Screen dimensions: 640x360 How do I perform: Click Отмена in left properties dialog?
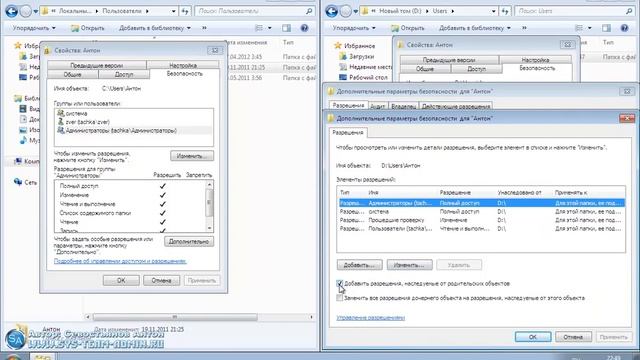161,280
